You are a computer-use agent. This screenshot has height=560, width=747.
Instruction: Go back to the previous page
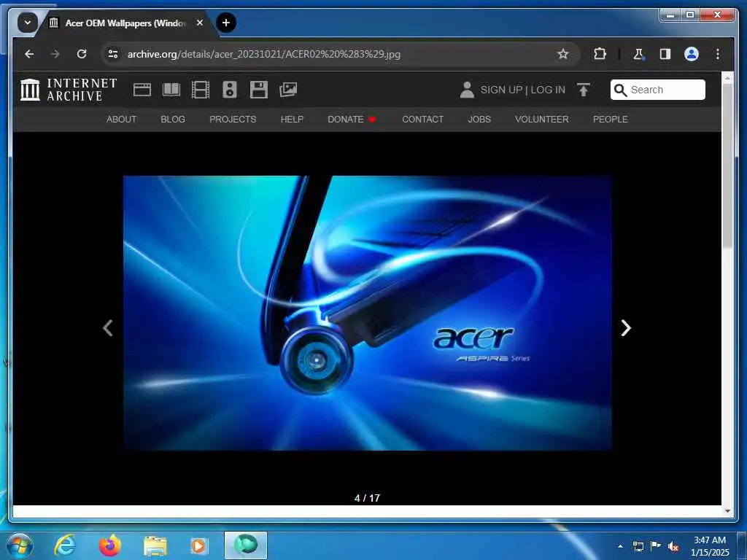pyautogui.click(x=29, y=54)
